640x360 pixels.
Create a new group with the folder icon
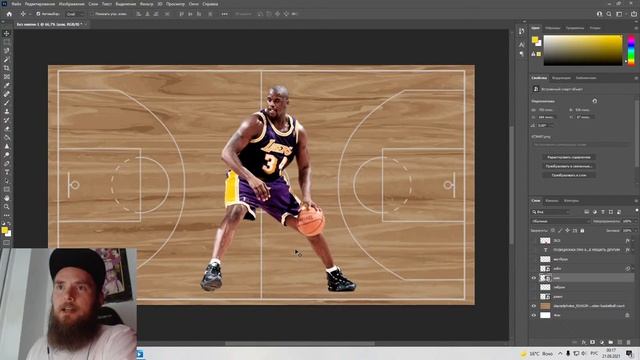pos(611,342)
